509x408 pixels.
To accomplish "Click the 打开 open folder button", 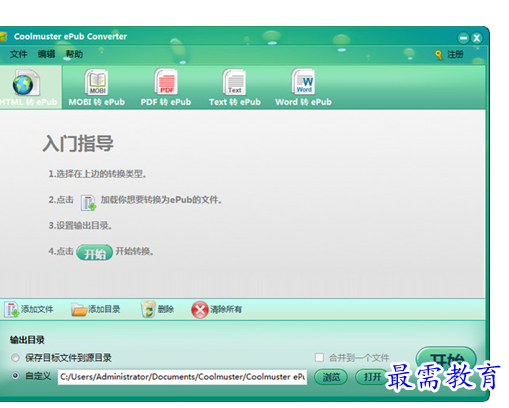I will [371, 377].
